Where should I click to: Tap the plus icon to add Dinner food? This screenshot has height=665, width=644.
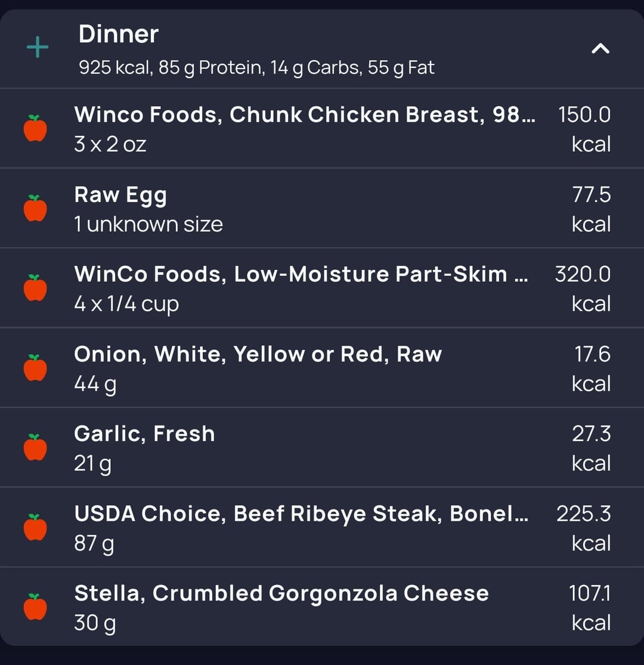click(38, 48)
